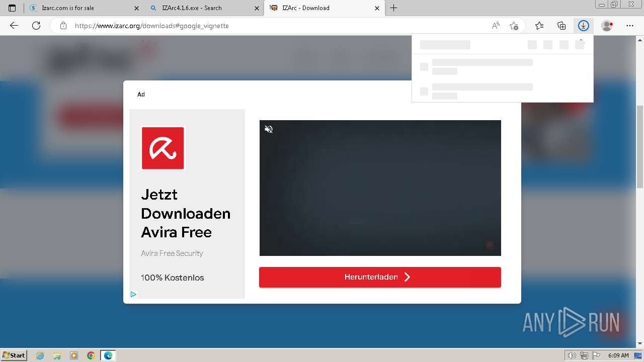Go back to the previous page

(x=14, y=26)
